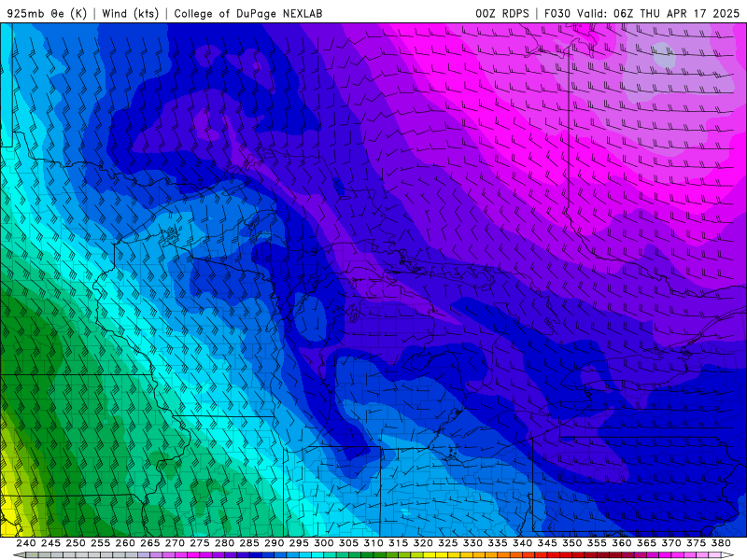Select the 275 color scale label

[200, 543]
